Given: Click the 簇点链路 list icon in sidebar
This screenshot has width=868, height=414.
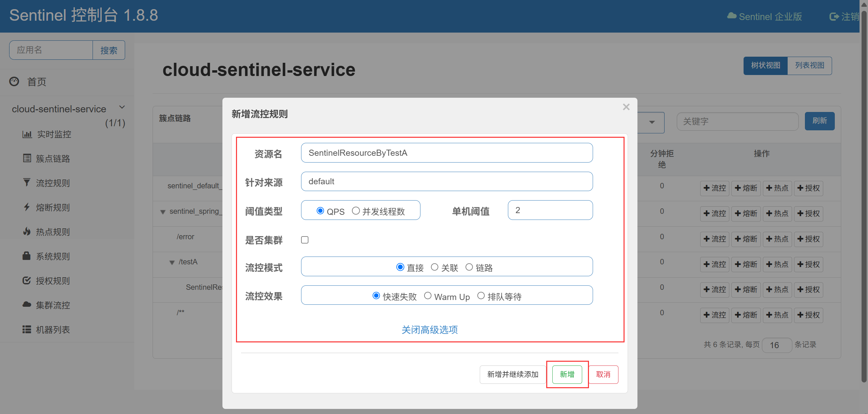Looking at the screenshot, I should 27,158.
